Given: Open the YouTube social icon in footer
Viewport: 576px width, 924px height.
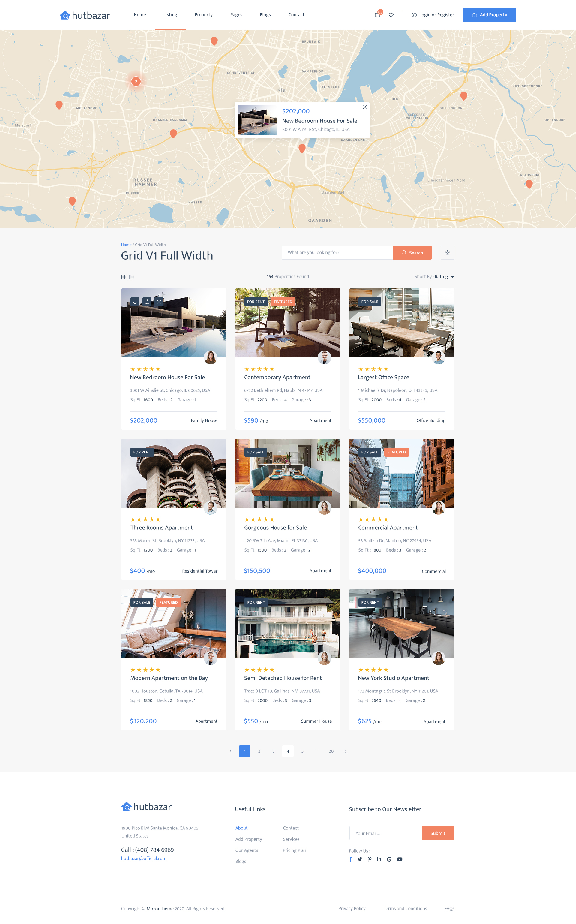Looking at the screenshot, I should 400,859.
